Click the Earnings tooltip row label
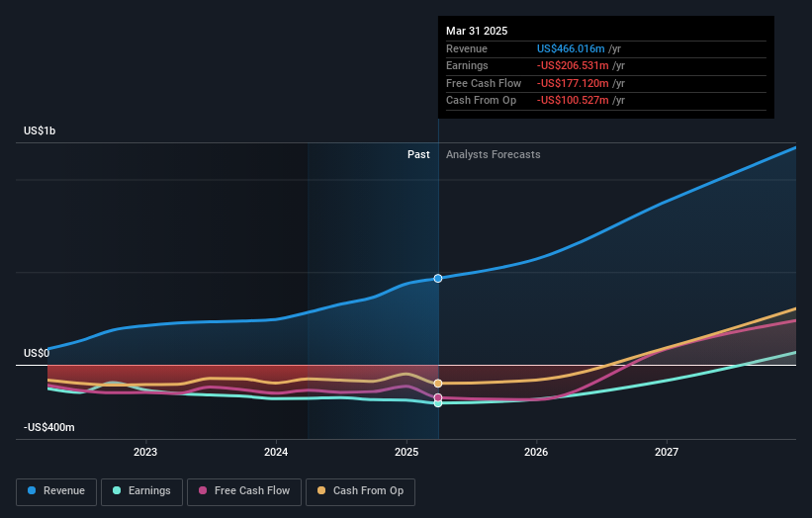This screenshot has width=812, height=518. click(467, 65)
